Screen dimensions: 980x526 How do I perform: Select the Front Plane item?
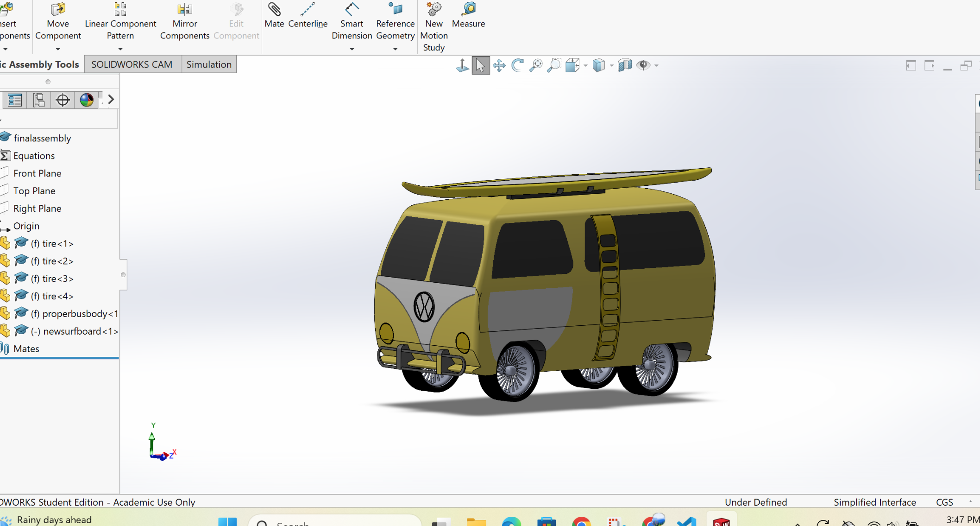37,173
